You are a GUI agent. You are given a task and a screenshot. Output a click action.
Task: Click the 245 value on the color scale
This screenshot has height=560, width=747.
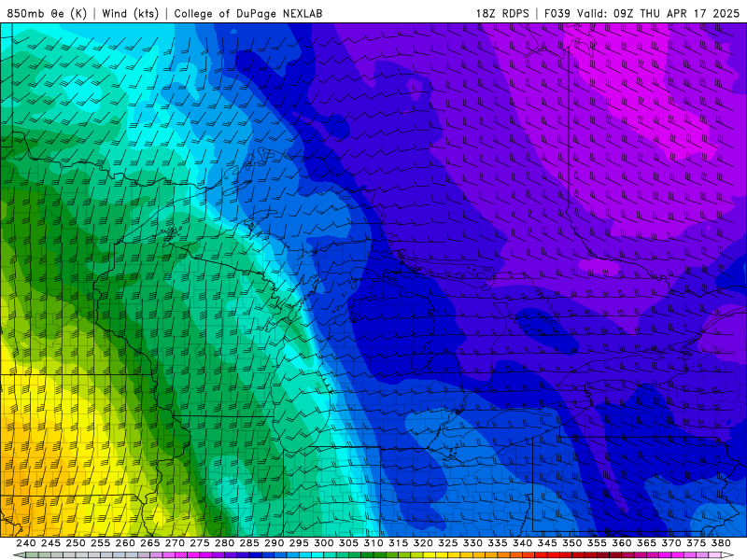pos(50,543)
